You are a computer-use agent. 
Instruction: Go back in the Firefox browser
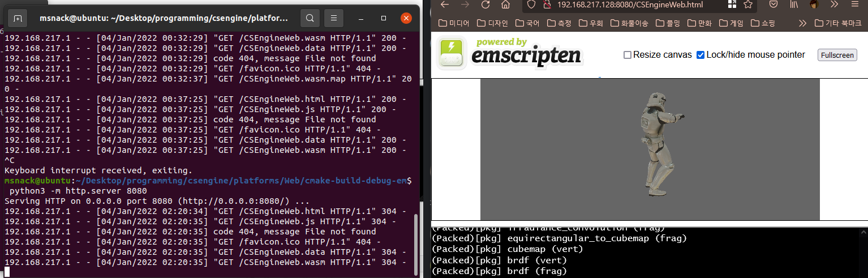(445, 5)
